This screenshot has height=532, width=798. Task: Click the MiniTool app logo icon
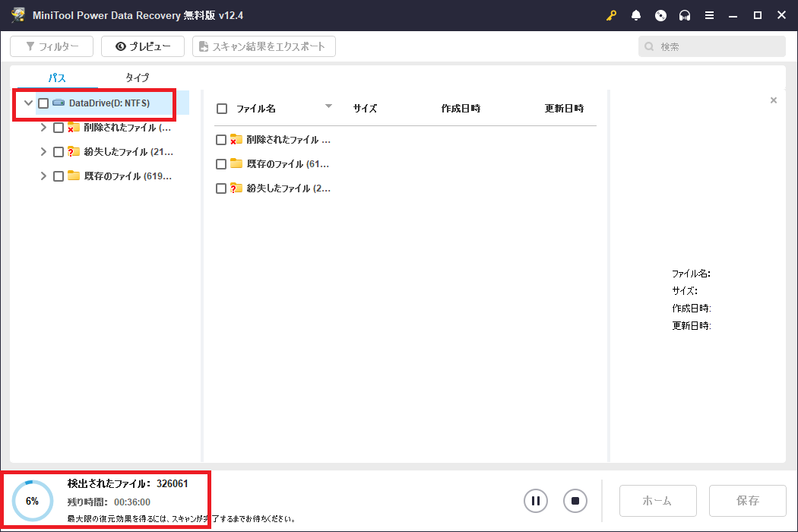tap(17, 14)
